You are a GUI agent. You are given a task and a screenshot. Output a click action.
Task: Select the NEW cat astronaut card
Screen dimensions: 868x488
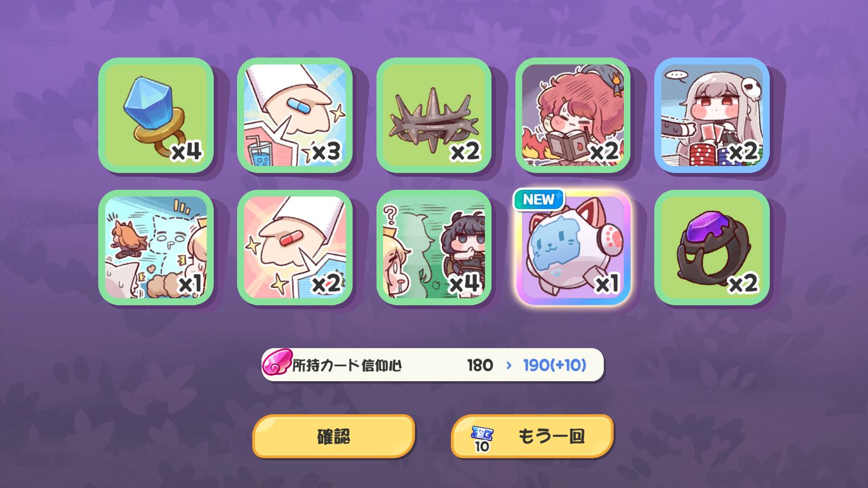click(x=572, y=247)
